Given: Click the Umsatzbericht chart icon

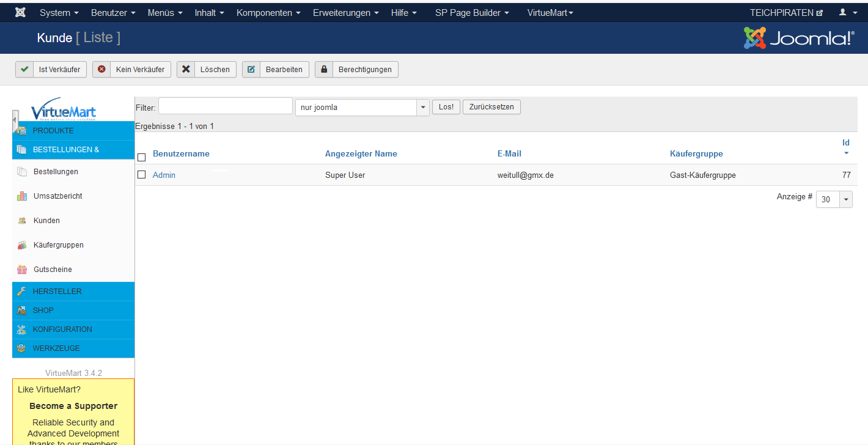Looking at the screenshot, I should 22,196.
